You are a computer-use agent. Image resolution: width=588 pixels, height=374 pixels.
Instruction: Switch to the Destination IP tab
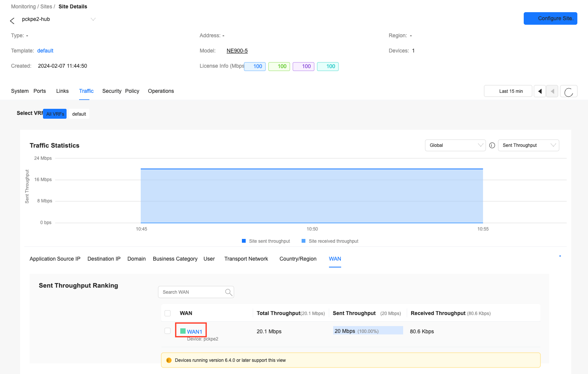pyautogui.click(x=104, y=259)
